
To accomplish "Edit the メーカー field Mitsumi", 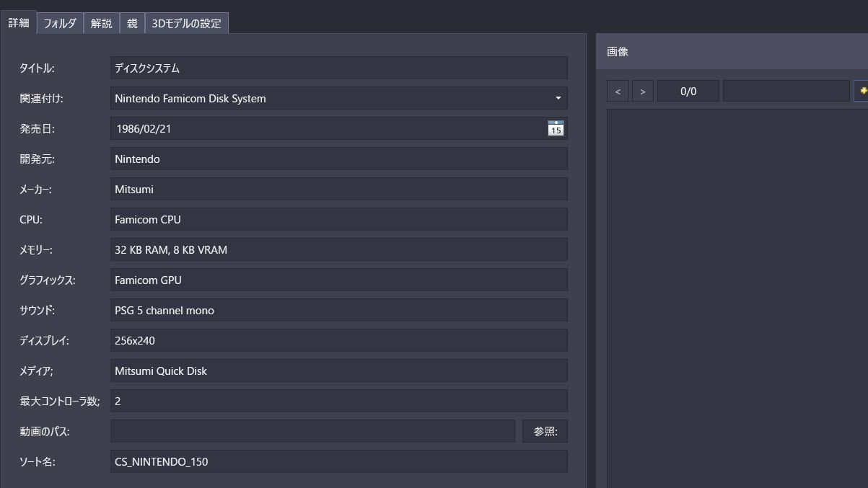I will [x=339, y=189].
